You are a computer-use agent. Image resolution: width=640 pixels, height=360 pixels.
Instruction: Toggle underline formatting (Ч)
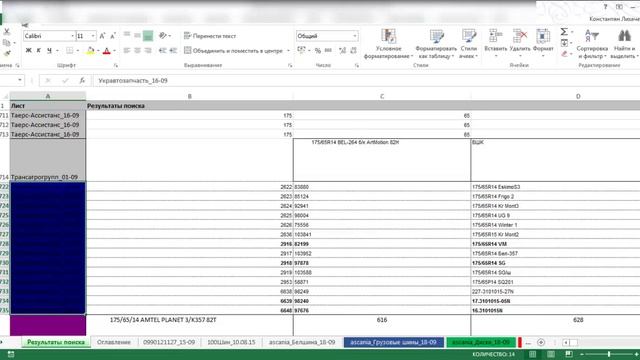tap(49, 51)
